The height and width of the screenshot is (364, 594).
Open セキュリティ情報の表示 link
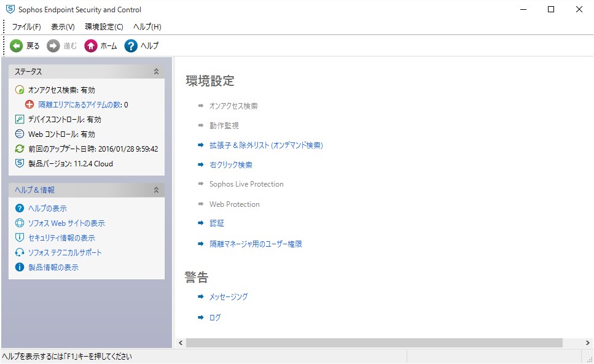coord(61,238)
